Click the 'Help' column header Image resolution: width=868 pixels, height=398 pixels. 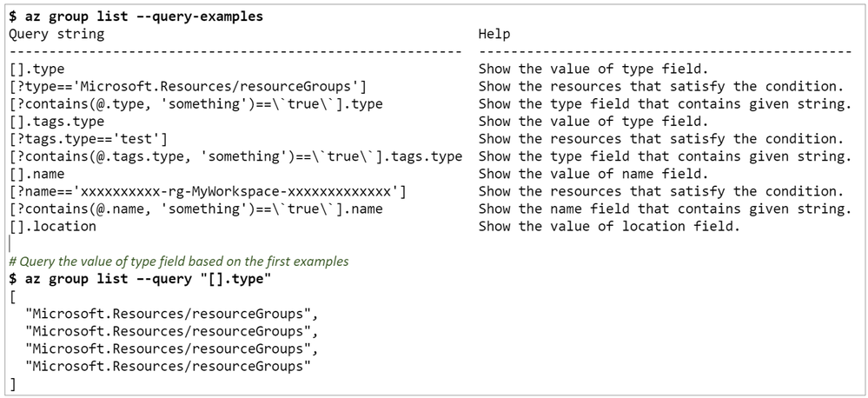coord(494,34)
